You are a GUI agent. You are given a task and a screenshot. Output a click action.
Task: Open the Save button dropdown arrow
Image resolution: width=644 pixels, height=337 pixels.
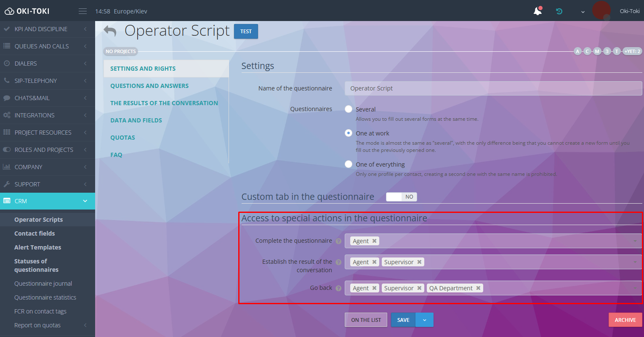click(x=424, y=320)
